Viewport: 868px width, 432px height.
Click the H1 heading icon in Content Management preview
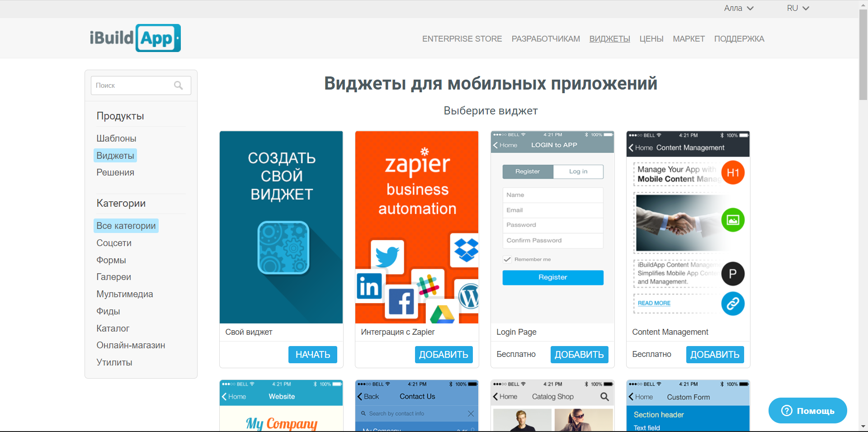pos(733,172)
